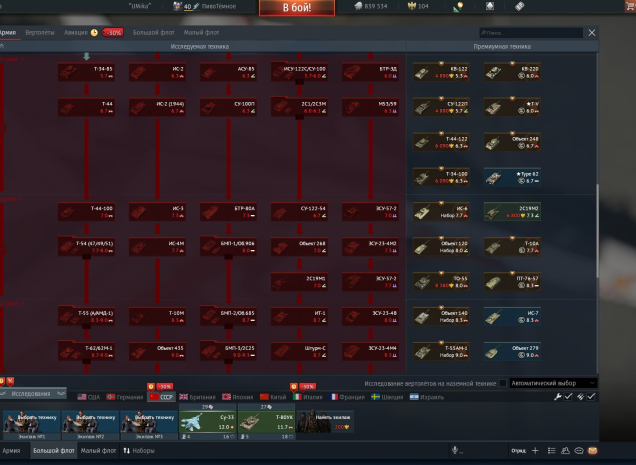Select the Т-80УК crew slot
This screenshot has width=636, height=465.
pos(266,422)
